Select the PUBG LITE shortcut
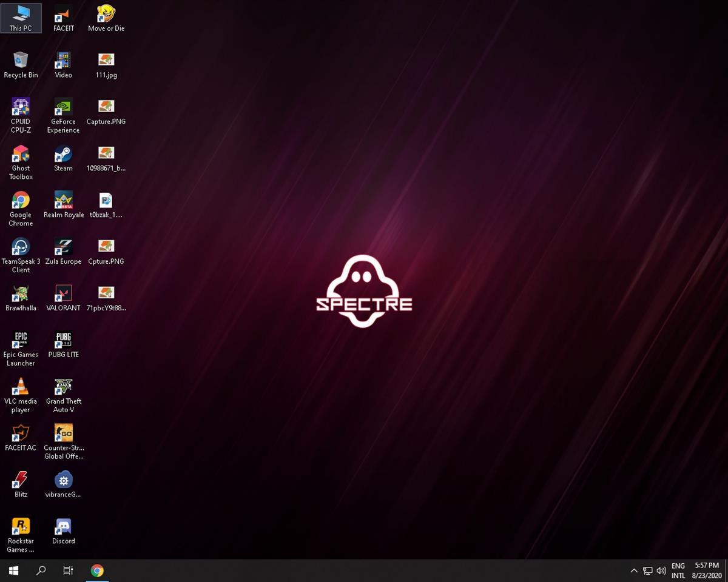Image resolution: width=728 pixels, height=582 pixels. pyautogui.click(x=64, y=344)
